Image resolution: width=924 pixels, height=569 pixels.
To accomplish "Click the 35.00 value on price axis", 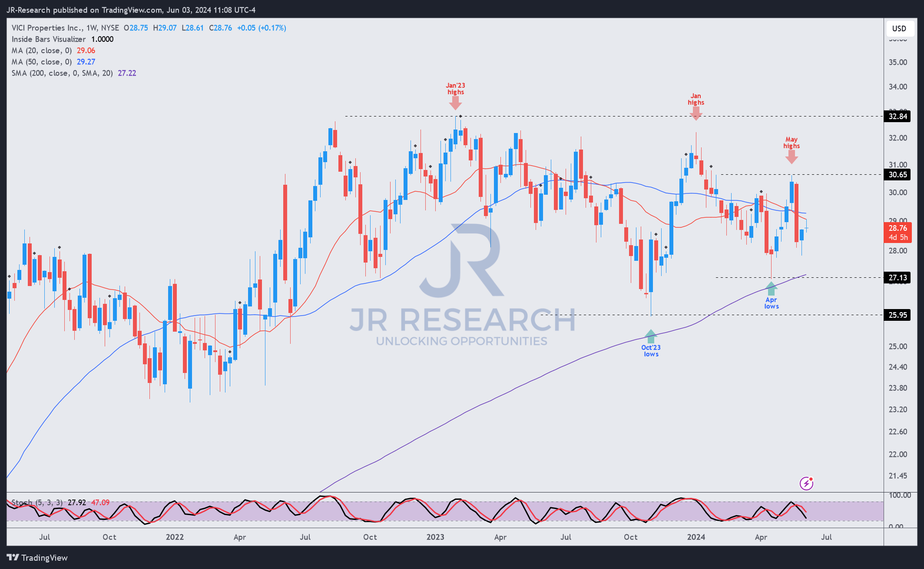I will coord(898,62).
